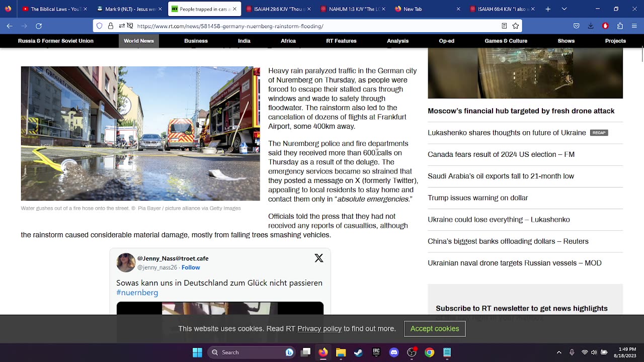Open the red stop-hand ad blocker extension
The height and width of the screenshot is (362, 644).
(x=605, y=26)
